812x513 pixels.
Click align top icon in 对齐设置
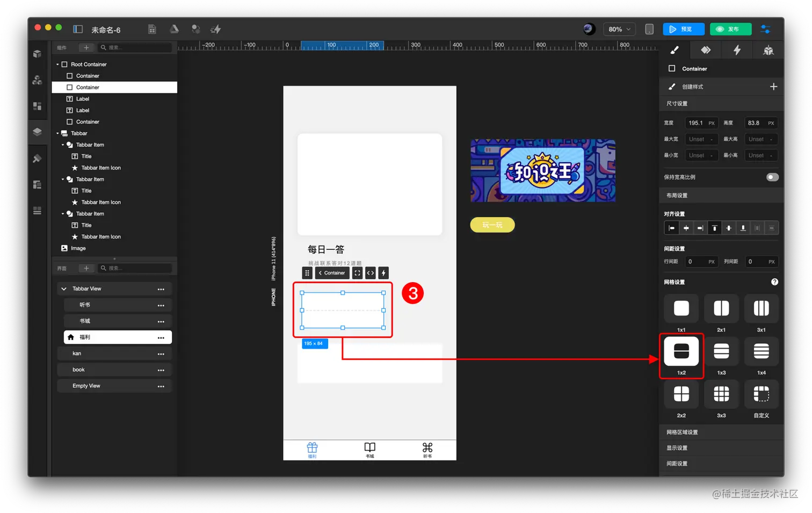click(x=714, y=228)
